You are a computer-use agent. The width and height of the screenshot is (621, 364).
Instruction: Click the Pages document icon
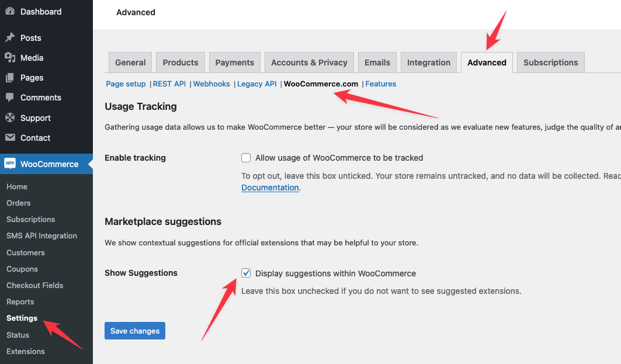point(10,78)
